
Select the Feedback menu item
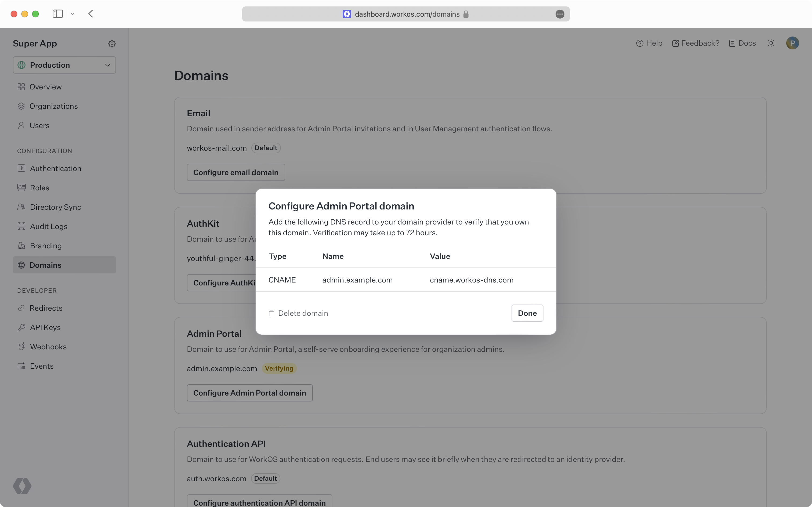[695, 43]
